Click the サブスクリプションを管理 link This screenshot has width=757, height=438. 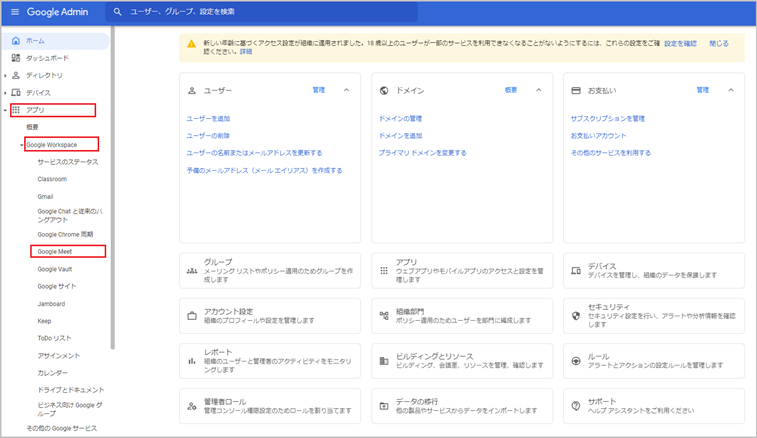point(607,118)
